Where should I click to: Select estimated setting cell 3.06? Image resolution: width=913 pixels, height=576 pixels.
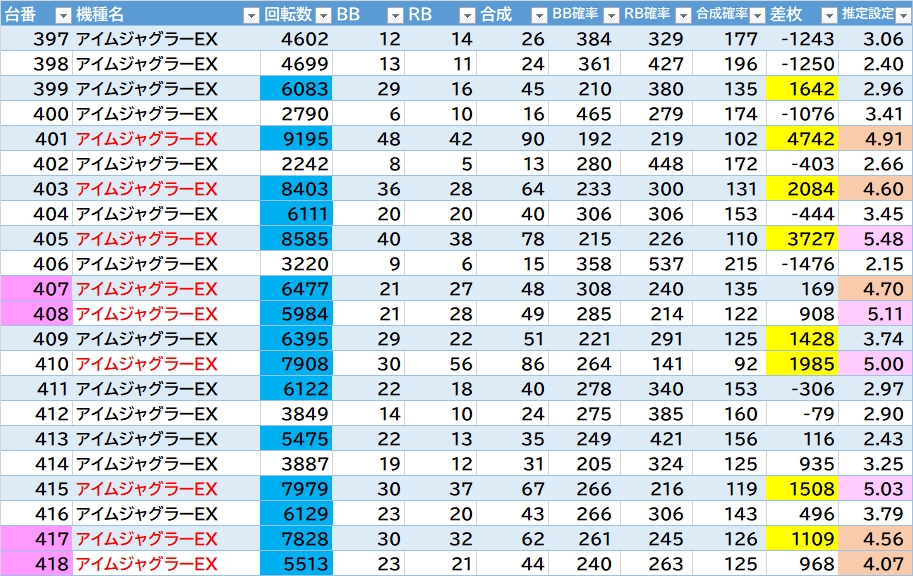876,38
